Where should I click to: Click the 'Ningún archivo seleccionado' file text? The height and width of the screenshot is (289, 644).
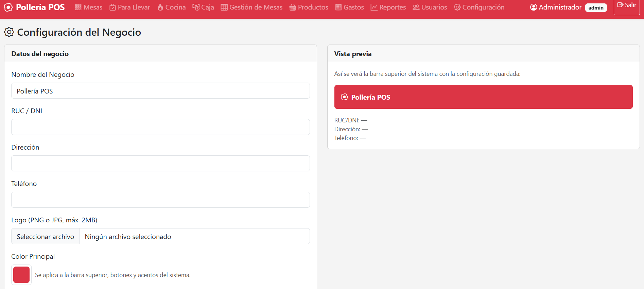[x=128, y=237]
